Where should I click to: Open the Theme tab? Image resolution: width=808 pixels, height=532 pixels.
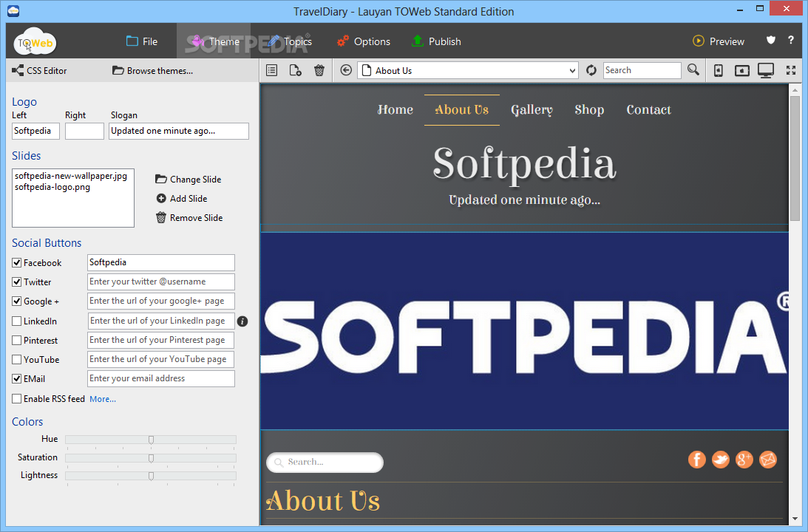[214, 41]
